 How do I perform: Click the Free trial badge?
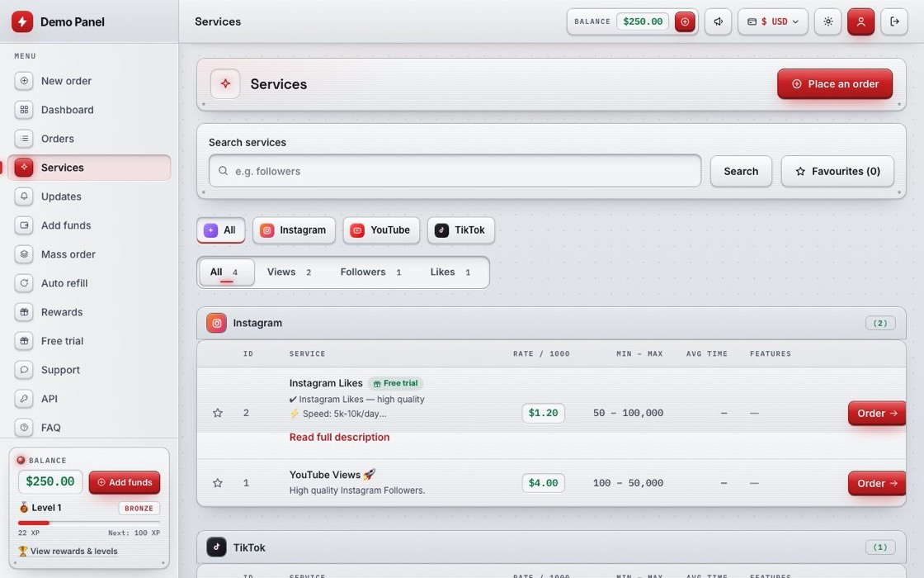point(395,383)
